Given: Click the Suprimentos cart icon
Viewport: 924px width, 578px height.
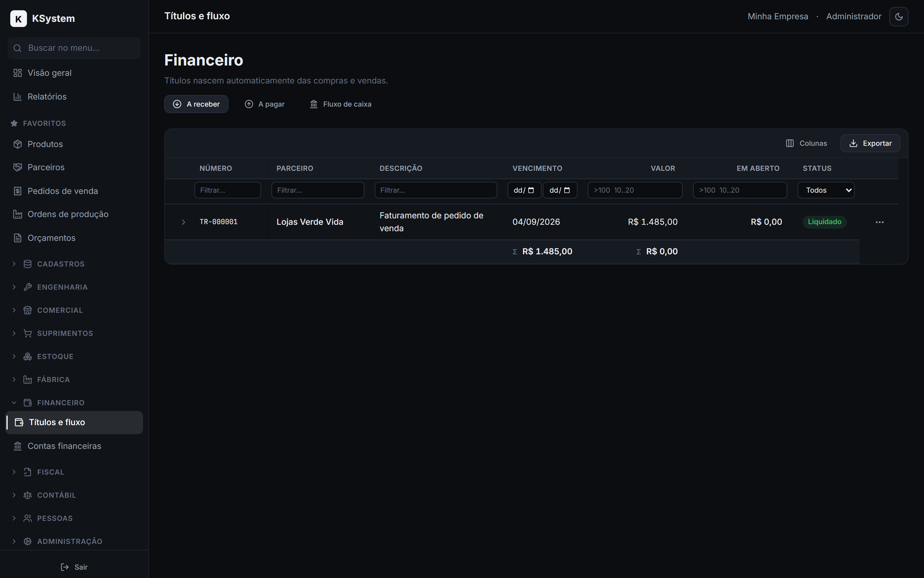Looking at the screenshot, I should tap(28, 333).
